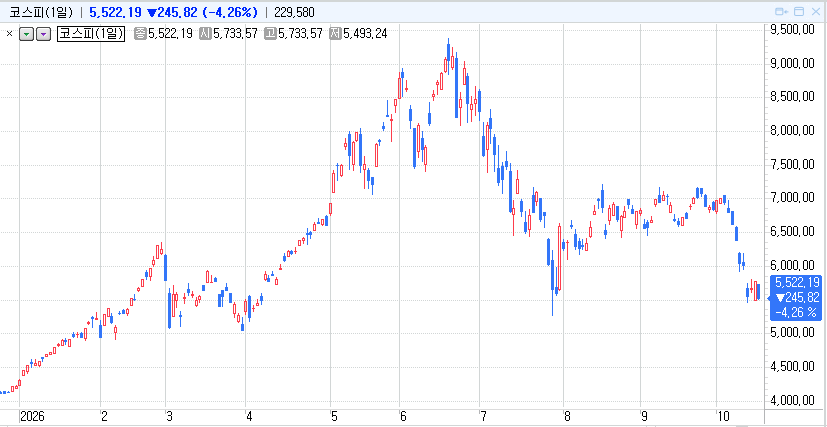Screen dimensions: 827x427
Task: Click the 2026 year label on time axis
Action: pyautogui.click(x=33, y=418)
